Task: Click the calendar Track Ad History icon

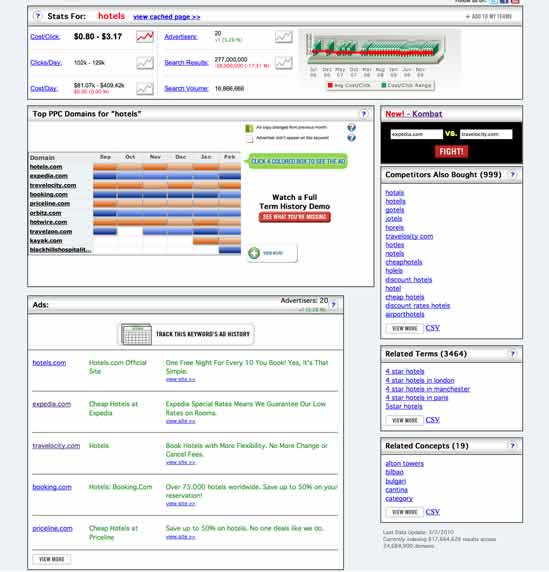Action: coord(136,334)
